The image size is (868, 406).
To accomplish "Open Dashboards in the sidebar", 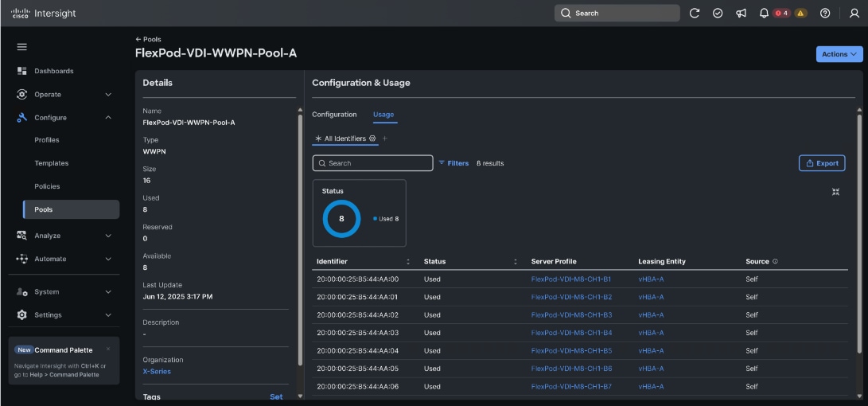I will pyautogui.click(x=53, y=71).
